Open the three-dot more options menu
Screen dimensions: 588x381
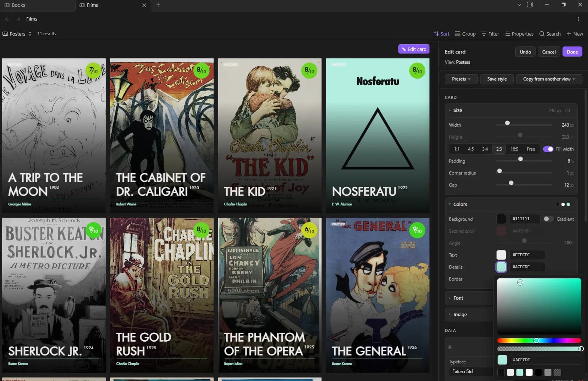click(579, 19)
